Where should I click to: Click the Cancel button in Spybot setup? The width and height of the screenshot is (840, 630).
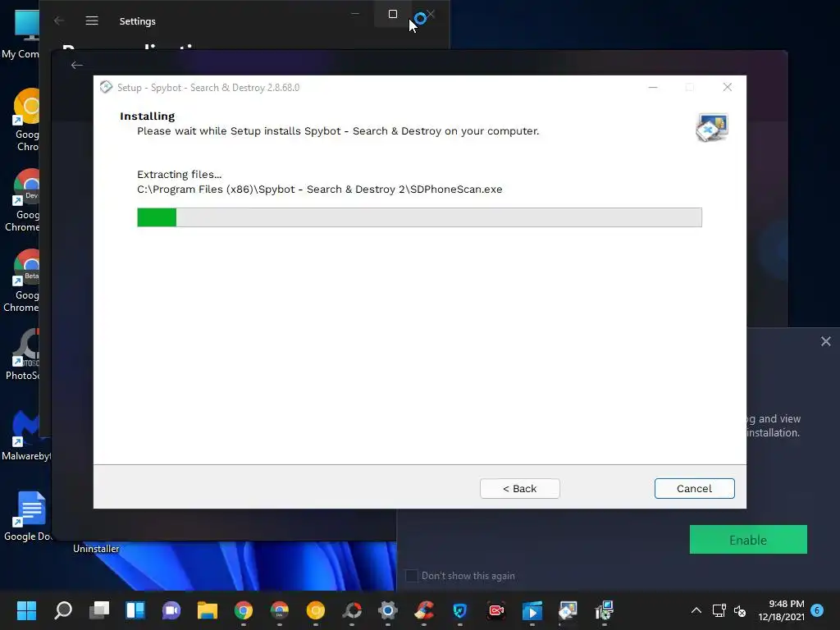point(694,489)
